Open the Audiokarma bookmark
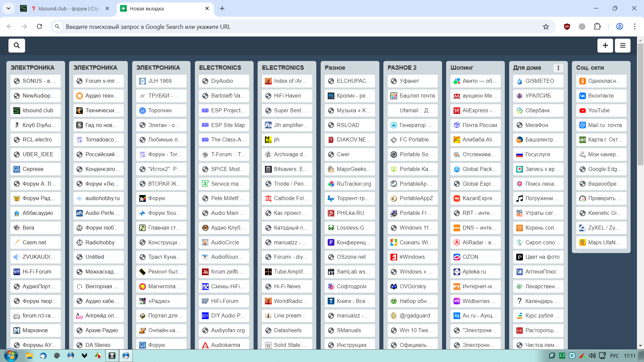 click(x=224, y=345)
